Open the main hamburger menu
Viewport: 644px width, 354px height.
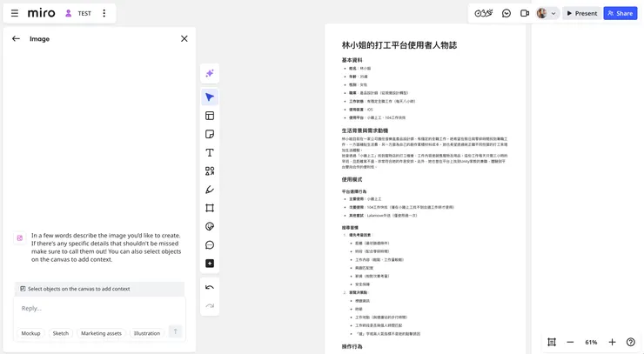point(15,13)
